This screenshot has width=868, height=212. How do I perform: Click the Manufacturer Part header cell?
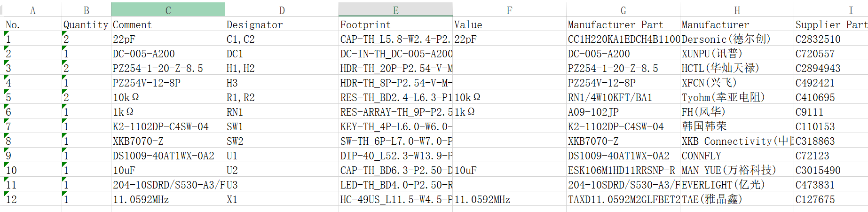click(x=623, y=25)
